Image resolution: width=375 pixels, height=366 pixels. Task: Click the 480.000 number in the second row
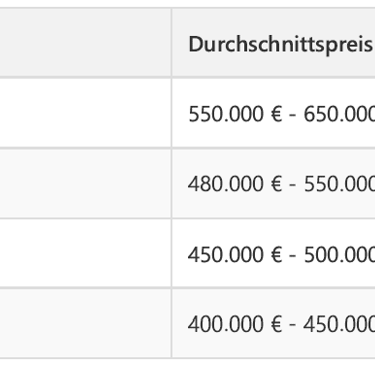coord(226,184)
